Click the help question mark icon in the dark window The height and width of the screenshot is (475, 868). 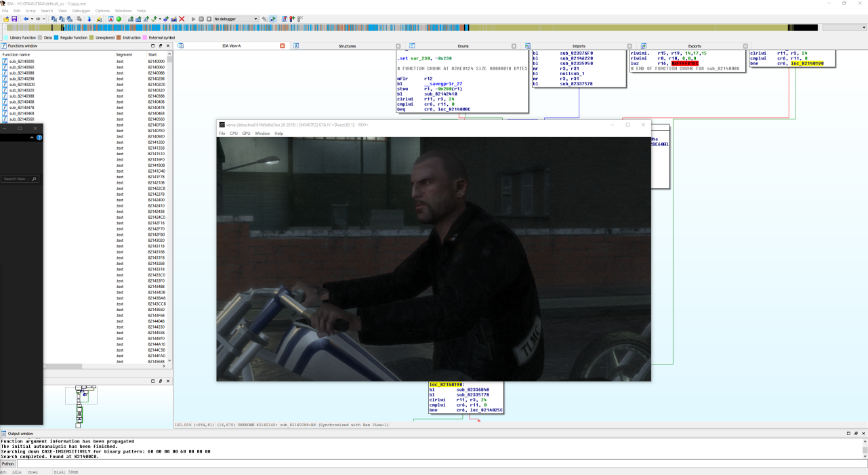[39, 138]
